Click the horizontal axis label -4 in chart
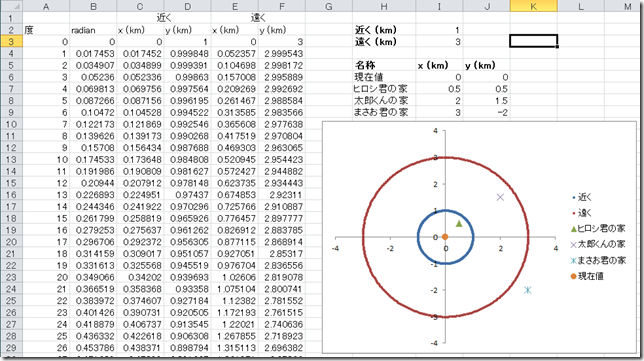644x361 pixels. pos(336,248)
